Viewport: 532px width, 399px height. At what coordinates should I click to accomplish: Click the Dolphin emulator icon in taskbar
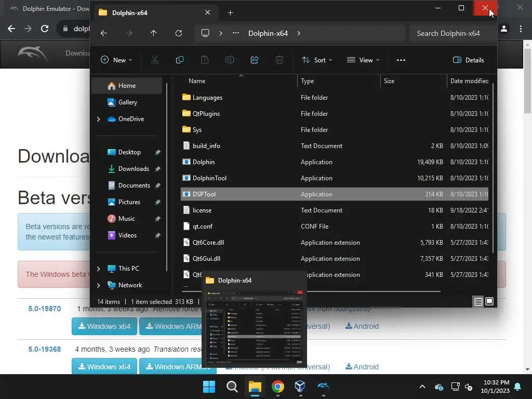(323, 387)
